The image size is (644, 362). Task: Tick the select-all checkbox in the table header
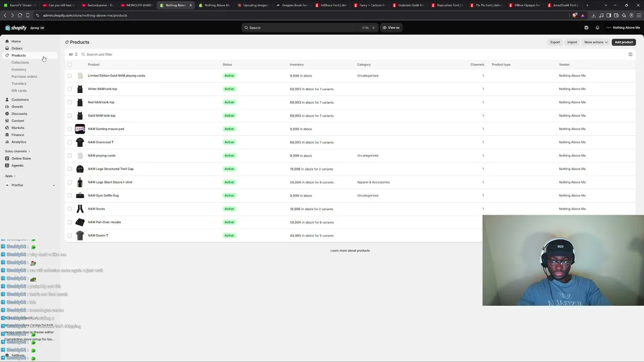[70, 64]
